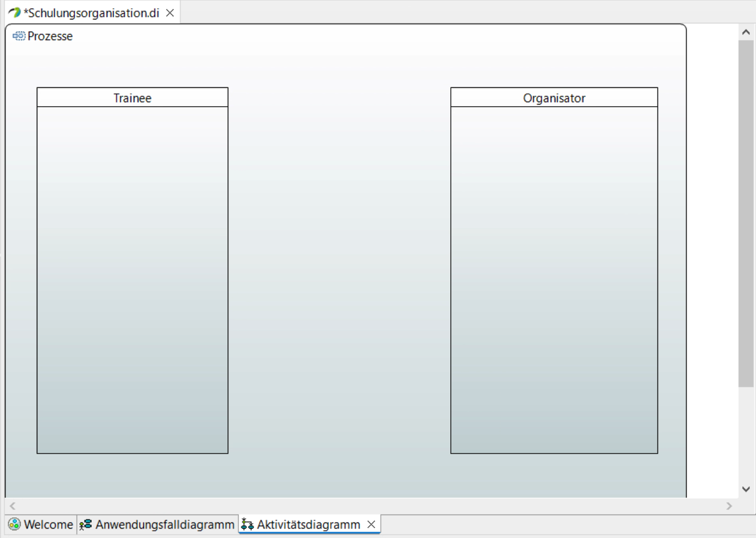Screen dimensions: 756x538
Task: Select the Organisator partition header
Action: pyautogui.click(x=554, y=98)
